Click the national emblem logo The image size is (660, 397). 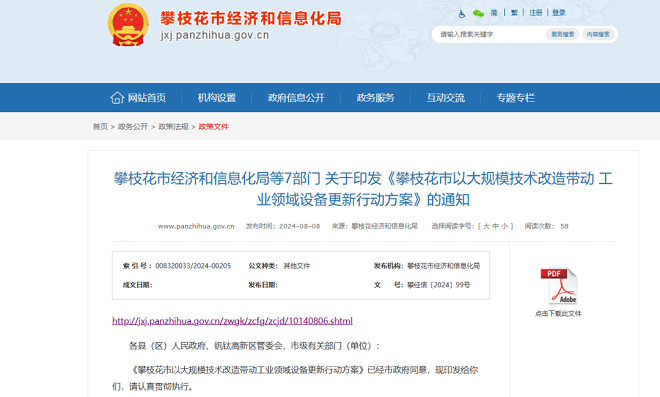point(128,25)
